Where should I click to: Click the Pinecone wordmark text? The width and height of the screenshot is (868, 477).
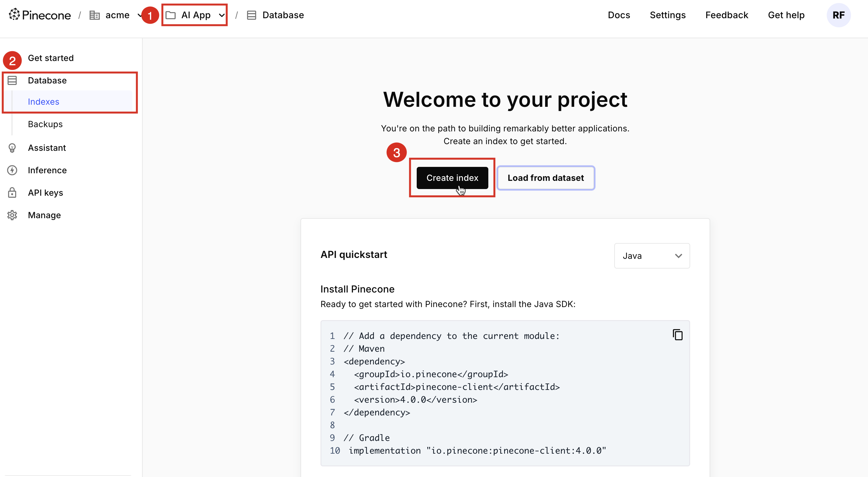point(46,15)
